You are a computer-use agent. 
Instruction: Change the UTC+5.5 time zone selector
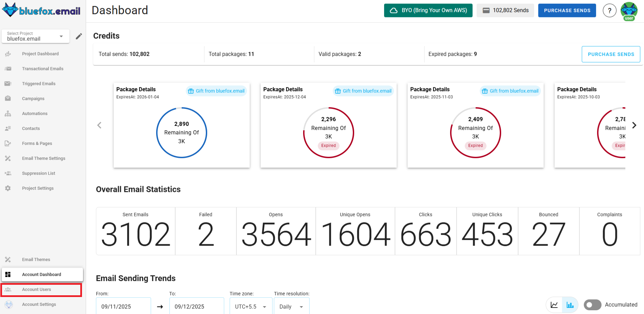250,306
